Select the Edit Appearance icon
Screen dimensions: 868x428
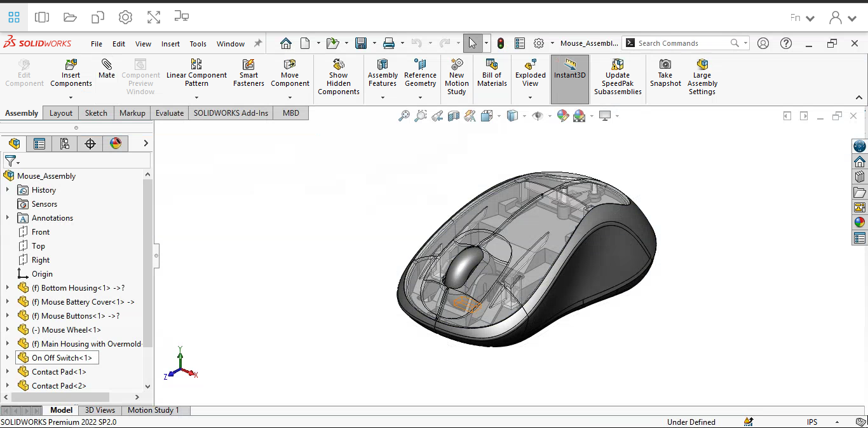point(562,116)
